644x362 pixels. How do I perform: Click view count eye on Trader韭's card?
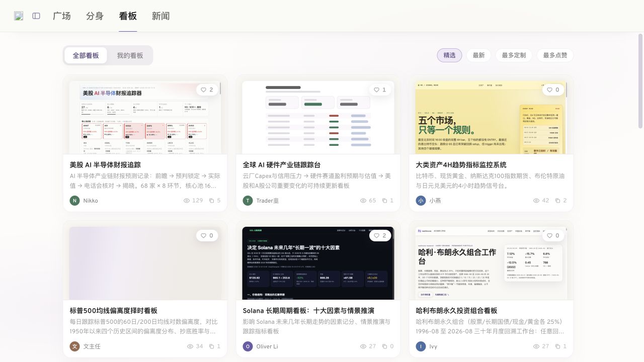pos(363,201)
